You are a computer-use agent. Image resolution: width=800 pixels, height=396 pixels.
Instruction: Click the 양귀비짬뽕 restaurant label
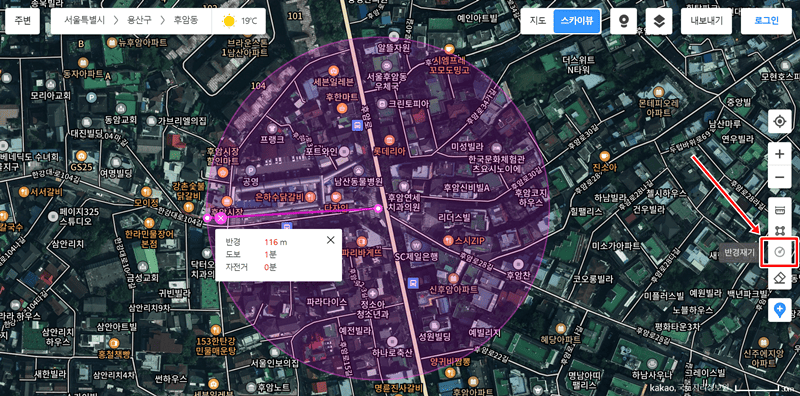pos(449,361)
